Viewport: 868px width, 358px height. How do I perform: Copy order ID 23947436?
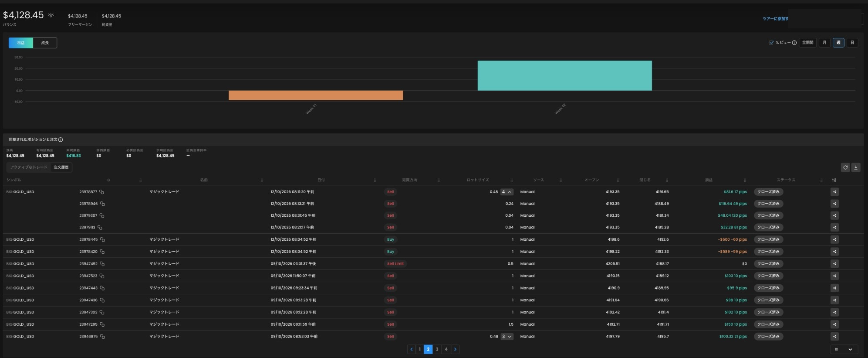coord(102,300)
